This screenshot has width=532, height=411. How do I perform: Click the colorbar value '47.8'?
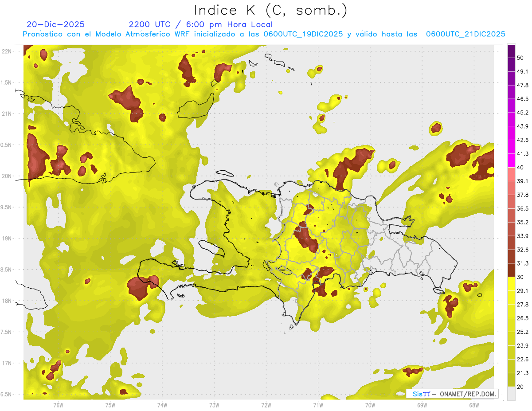(523, 85)
